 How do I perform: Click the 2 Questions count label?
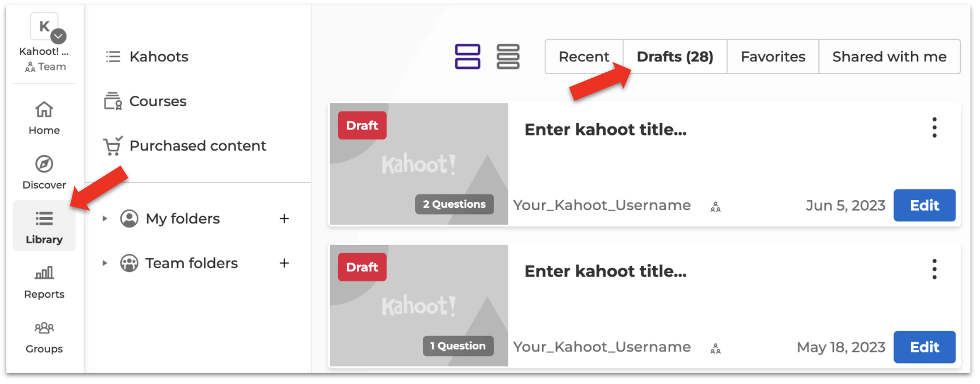click(454, 204)
